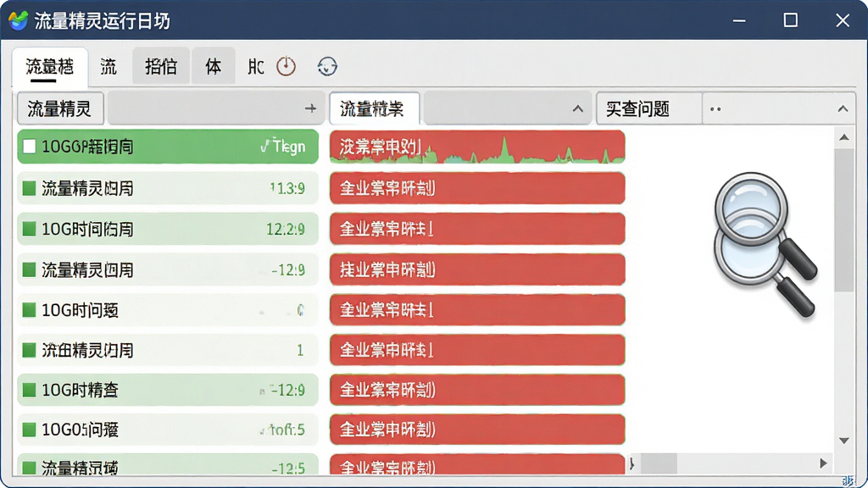
Task: Click the 实查问题 header button
Action: tap(648, 108)
